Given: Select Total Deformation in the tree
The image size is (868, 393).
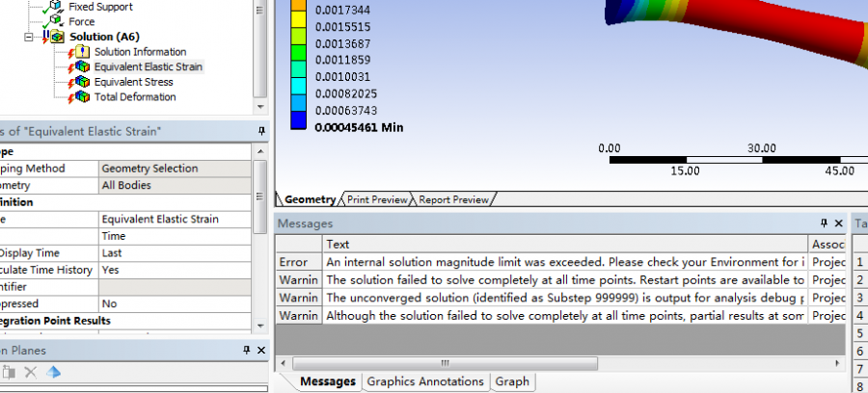Looking at the screenshot, I should click(x=135, y=96).
